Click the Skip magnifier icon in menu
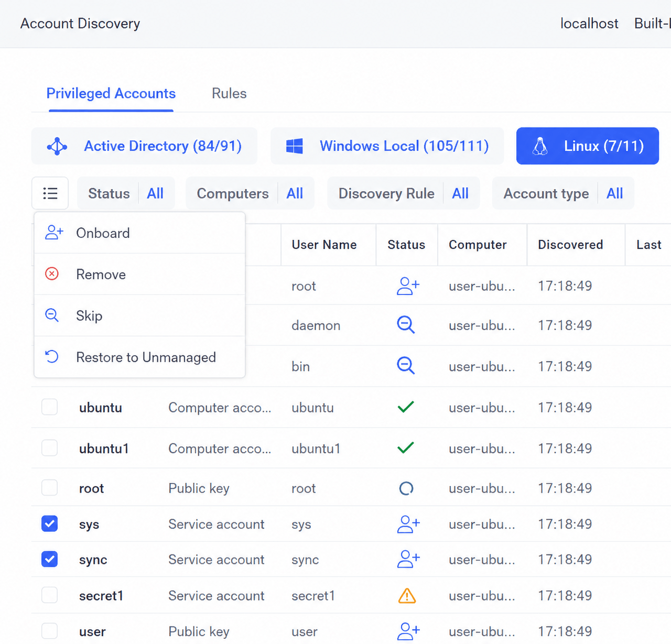Screen dimensions: 671x644 pyautogui.click(x=52, y=315)
